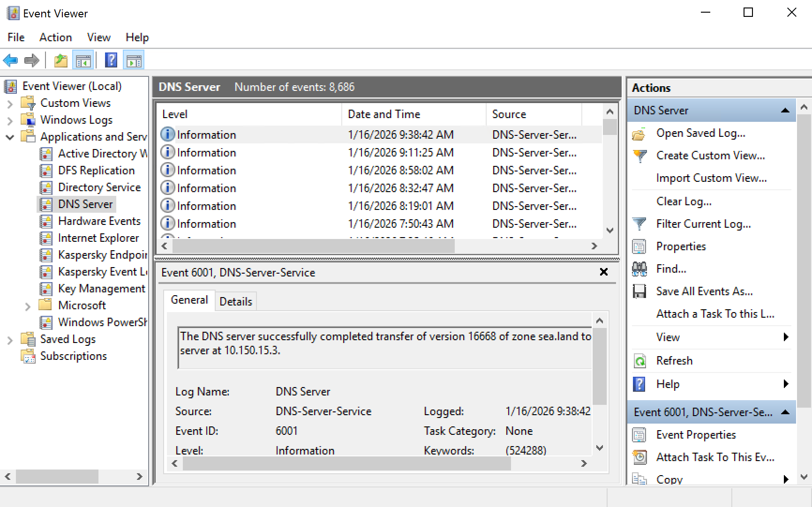The width and height of the screenshot is (812, 507).
Task: Click the Find binoculars icon
Action: tap(639, 268)
